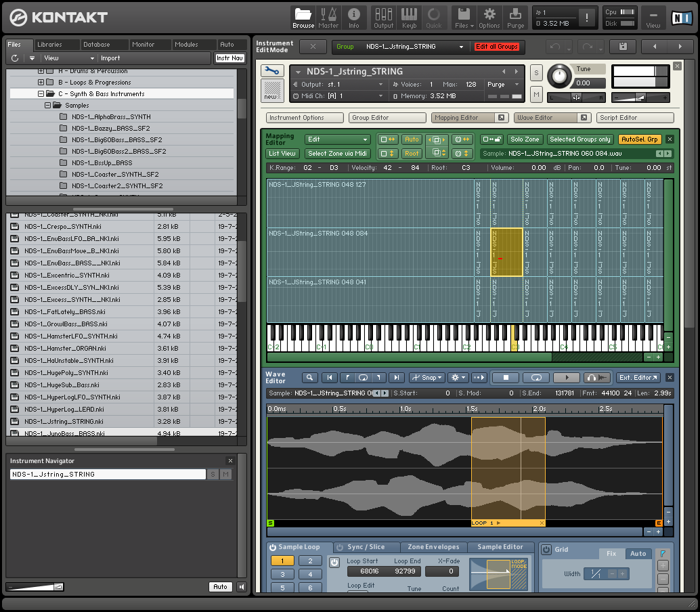Click the List View button
This screenshot has height=612, width=700.
[282, 154]
